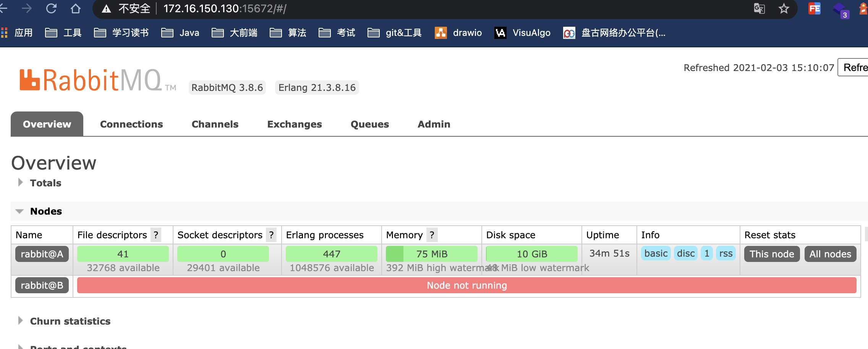Open the rabbit@B node details
868x349 pixels.
[x=42, y=285]
